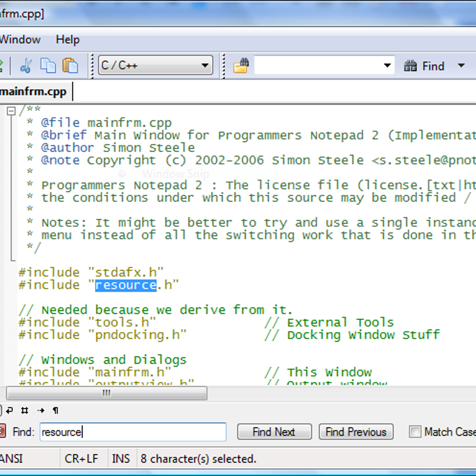Screen dimensions: 476x476
Task: Click CR+LF line ending in status bar
Action: point(81,459)
